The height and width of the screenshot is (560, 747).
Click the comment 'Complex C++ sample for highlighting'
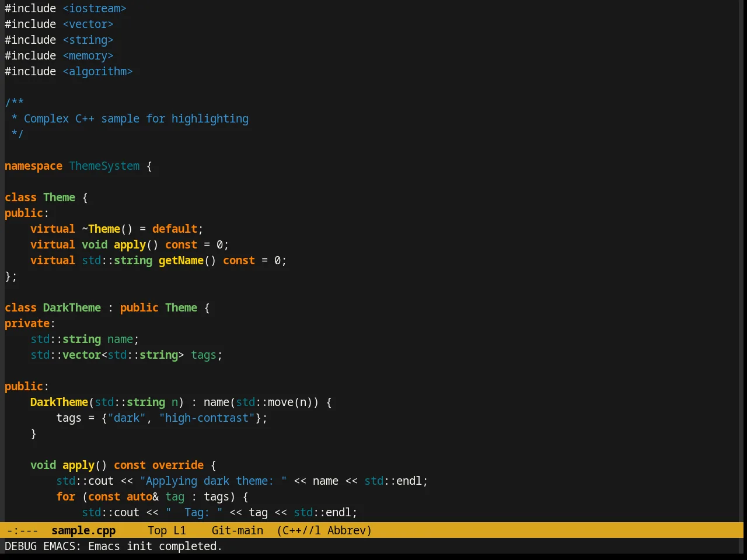tap(136, 118)
